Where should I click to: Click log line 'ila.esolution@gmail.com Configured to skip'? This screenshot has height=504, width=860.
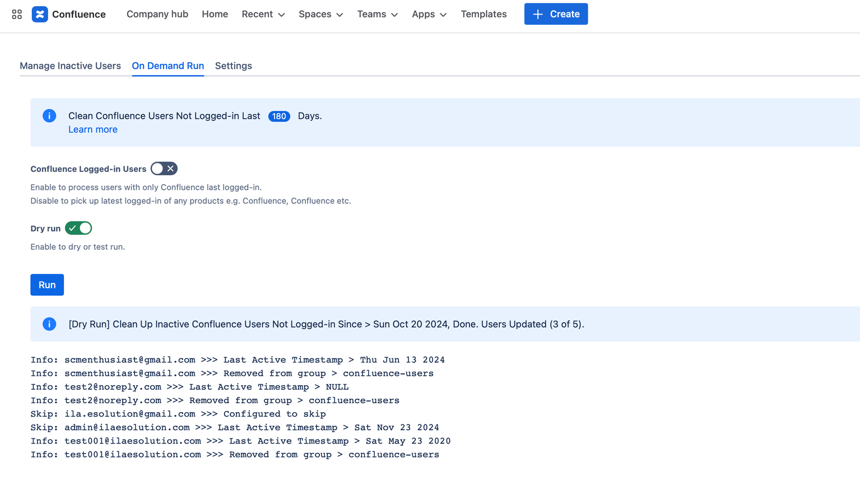tap(178, 414)
